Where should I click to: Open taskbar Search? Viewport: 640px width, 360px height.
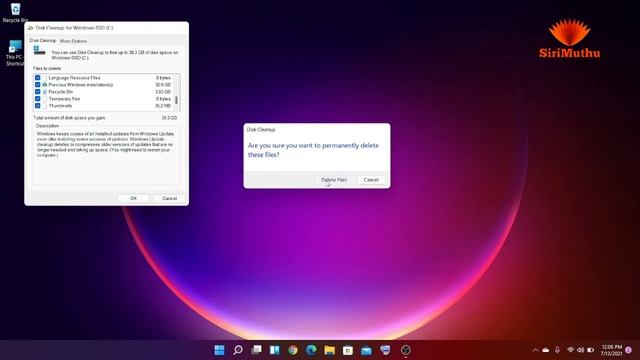(x=238, y=350)
